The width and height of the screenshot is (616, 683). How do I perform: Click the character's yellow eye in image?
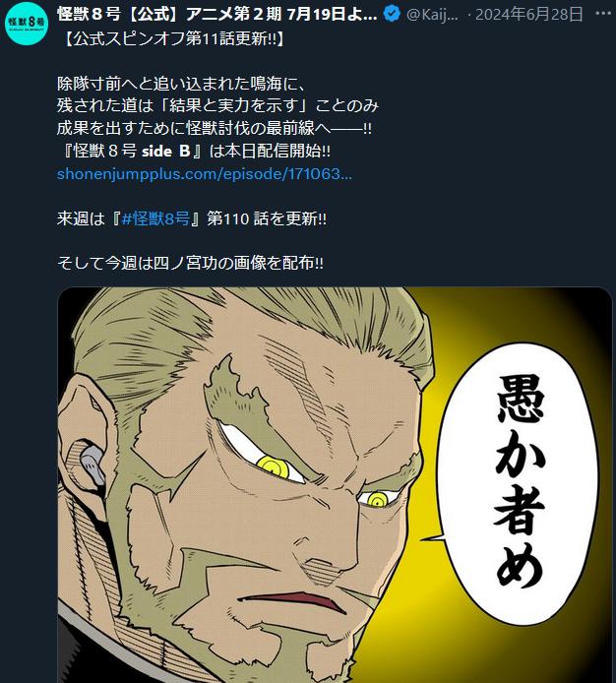[x=274, y=466]
